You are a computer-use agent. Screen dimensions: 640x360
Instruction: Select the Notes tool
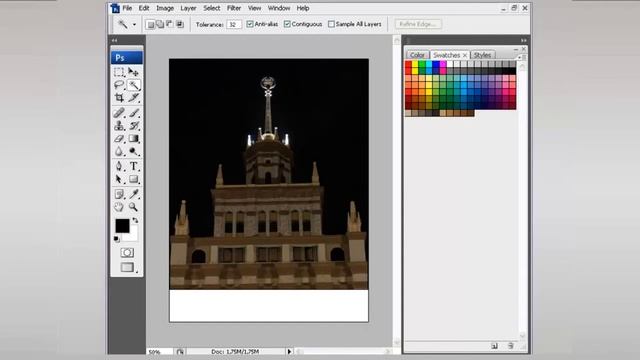coord(119,194)
